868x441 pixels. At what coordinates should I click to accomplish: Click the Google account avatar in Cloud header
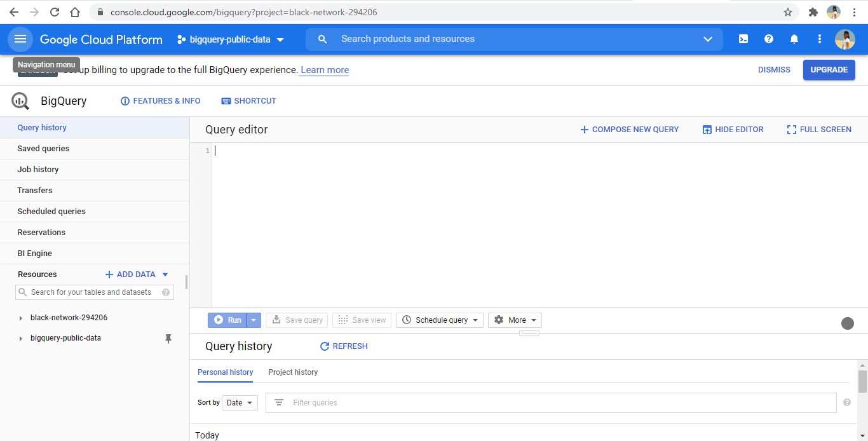(x=845, y=39)
